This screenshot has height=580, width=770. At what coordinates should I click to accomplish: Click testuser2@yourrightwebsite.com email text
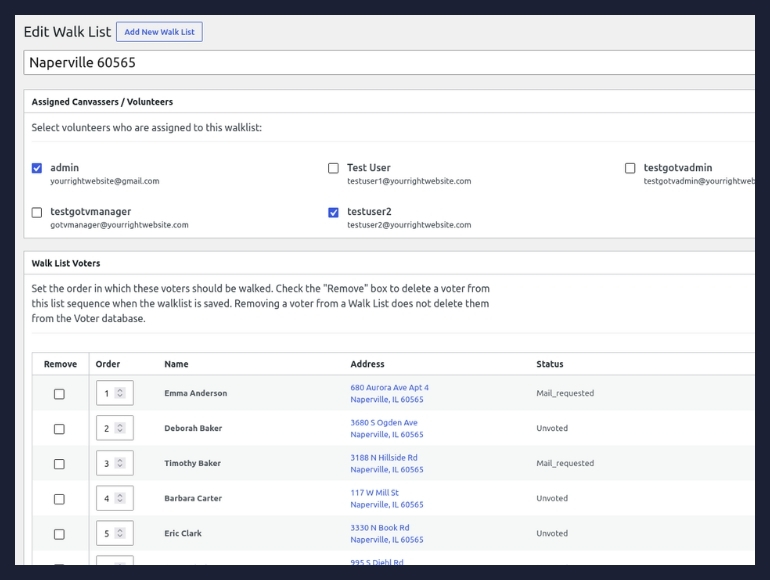[x=409, y=225]
